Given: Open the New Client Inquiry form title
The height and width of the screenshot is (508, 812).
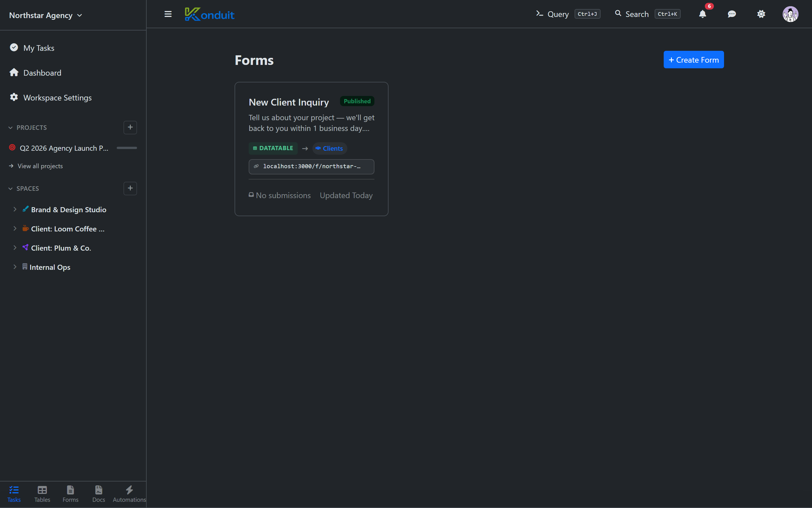Looking at the screenshot, I should 288,102.
